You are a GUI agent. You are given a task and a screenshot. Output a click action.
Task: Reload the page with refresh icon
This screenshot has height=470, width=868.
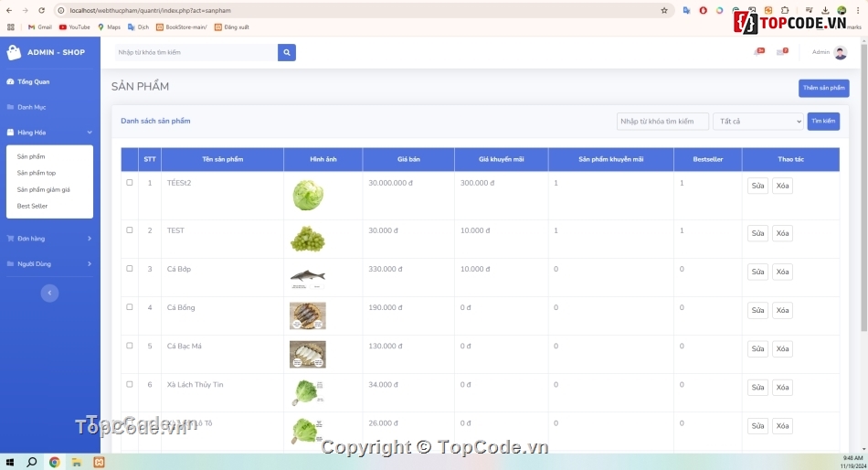pyautogui.click(x=41, y=10)
